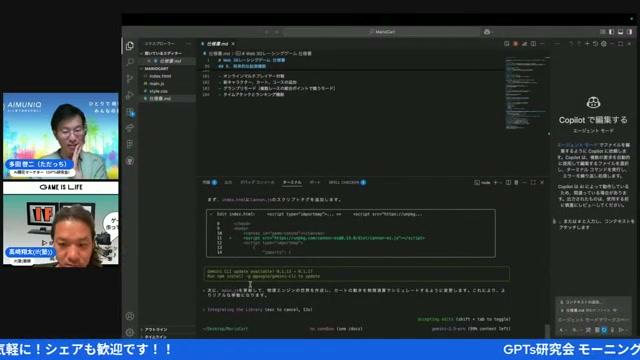Viewport: 640px width, 360px height.
Task: Select the attached 仕様書.md context chip
Action: (x=588, y=311)
